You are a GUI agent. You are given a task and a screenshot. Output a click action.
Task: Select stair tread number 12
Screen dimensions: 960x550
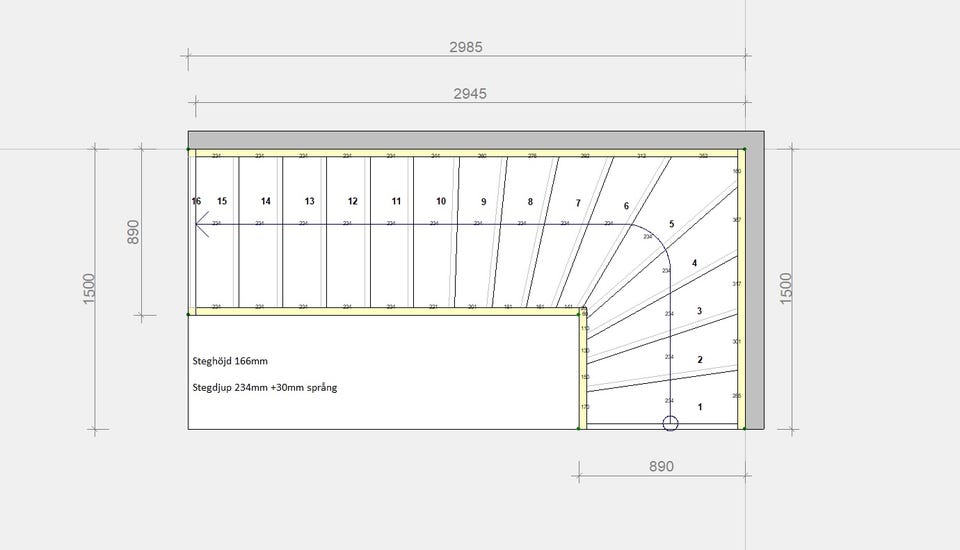[x=353, y=201]
